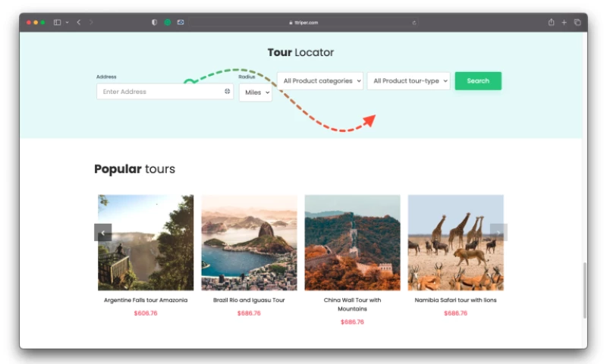Image resolution: width=607 pixels, height=364 pixels.
Task: Use the locate-me crosshair icon
Action: (227, 91)
